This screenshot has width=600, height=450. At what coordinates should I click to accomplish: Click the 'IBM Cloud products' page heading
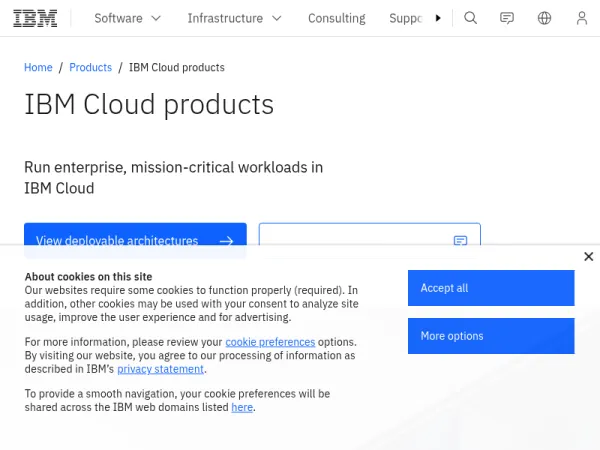coord(149,104)
